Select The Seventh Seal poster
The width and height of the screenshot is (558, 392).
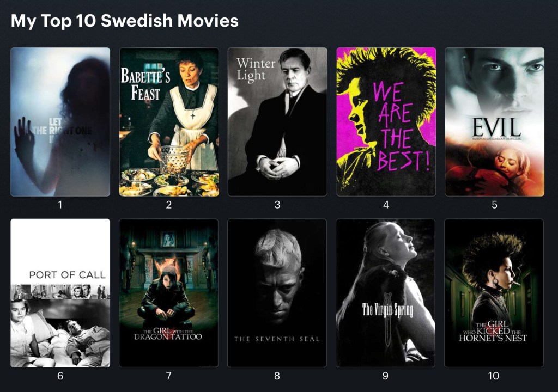tap(277, 293)
